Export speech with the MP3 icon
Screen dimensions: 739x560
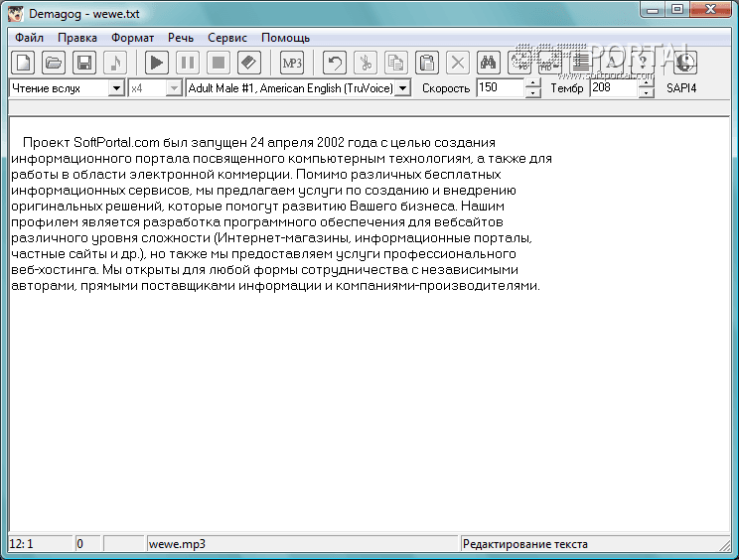click(x=292, y=63)
